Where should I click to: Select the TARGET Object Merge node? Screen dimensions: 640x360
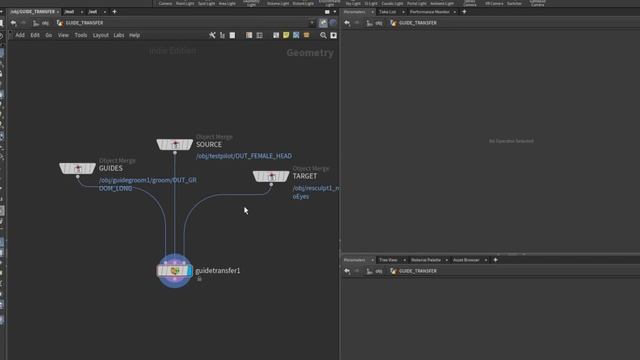pos(271,176)
